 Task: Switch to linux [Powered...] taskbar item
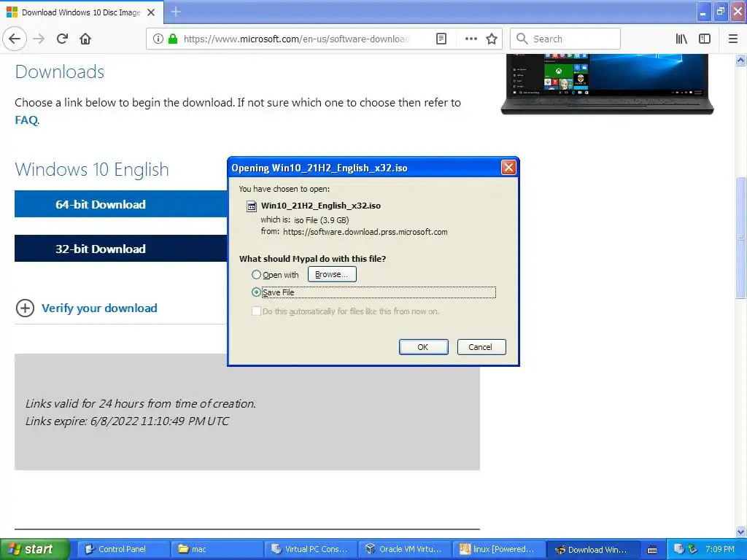coord(498,549)
